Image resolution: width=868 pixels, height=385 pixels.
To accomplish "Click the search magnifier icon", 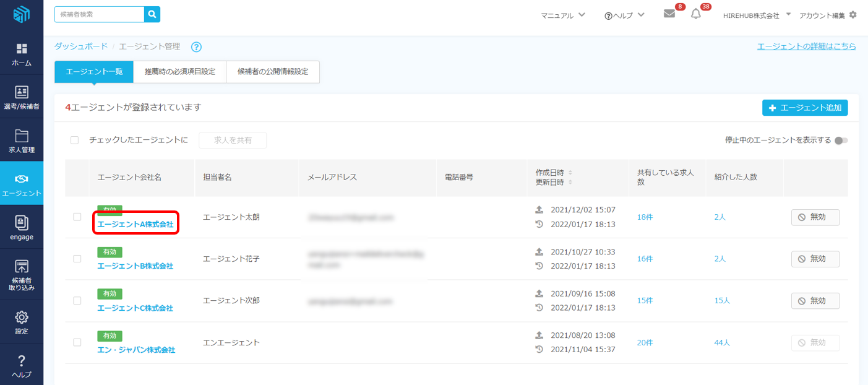I will pyautogui.click(x=152, y=14).
